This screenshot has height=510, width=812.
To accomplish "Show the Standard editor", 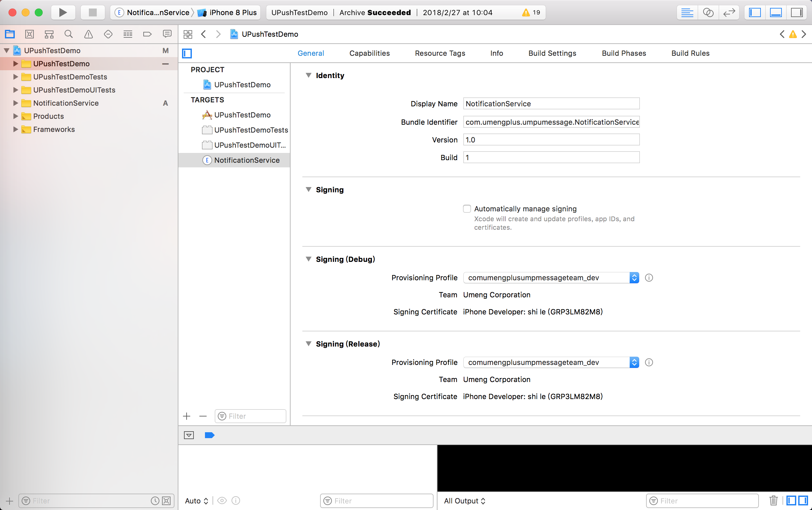I will 687,12.
